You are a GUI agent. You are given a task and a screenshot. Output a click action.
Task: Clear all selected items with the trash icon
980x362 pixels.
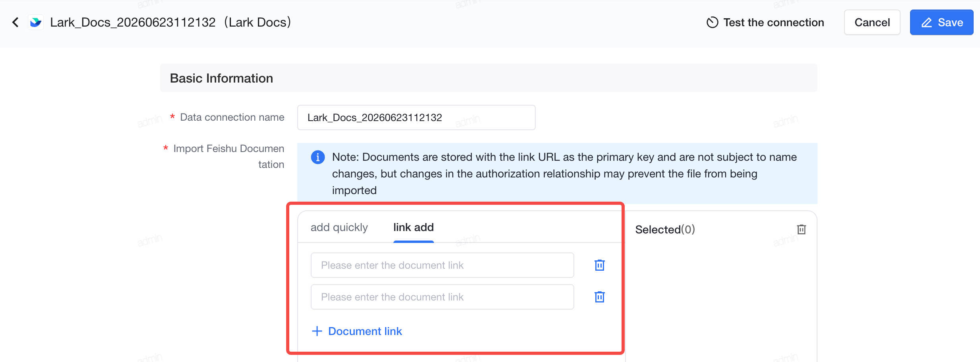coord(801,229)
